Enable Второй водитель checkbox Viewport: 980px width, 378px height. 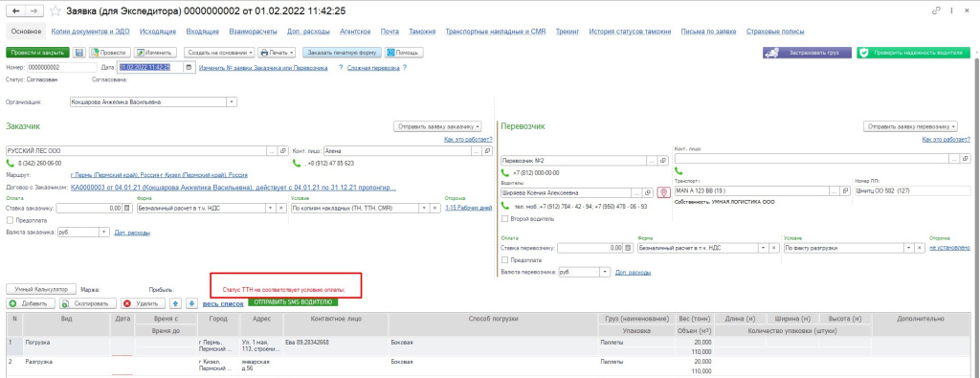pyautogui.click(x=505, y=219)
